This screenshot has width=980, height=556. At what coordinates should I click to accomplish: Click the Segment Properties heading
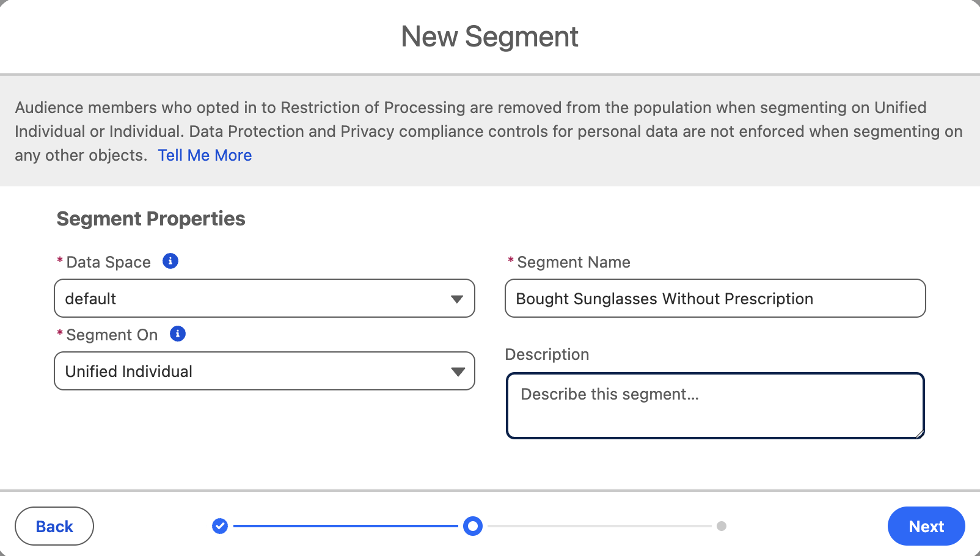tap(151, 219)
